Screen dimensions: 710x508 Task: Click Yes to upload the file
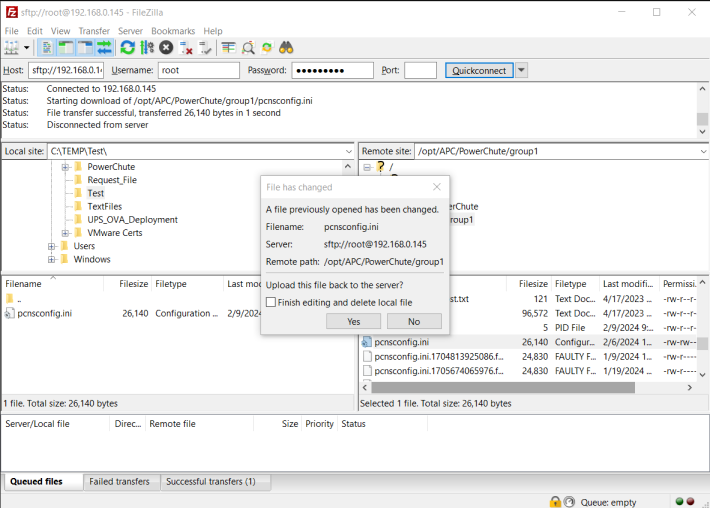tap(353, 321)
